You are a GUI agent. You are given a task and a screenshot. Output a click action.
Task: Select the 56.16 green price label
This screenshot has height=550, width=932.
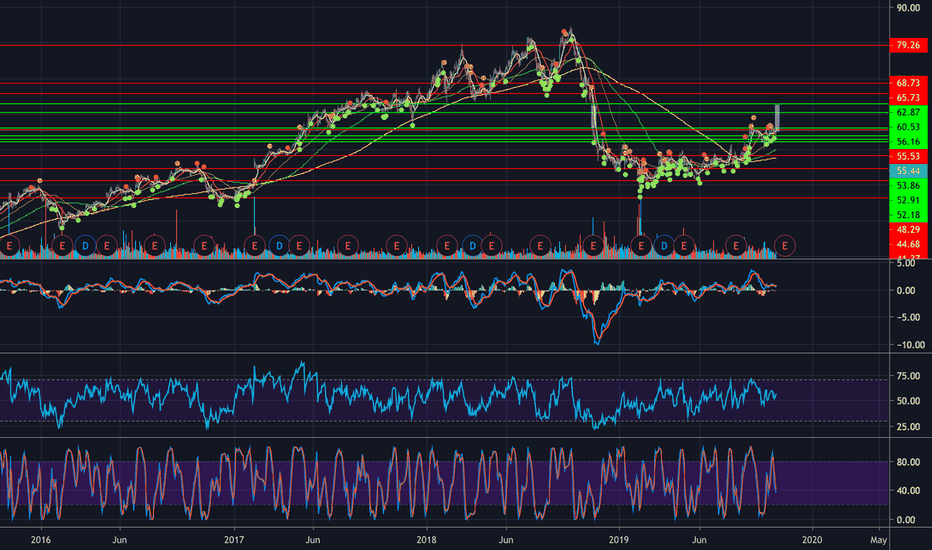[x=908, y=142]
